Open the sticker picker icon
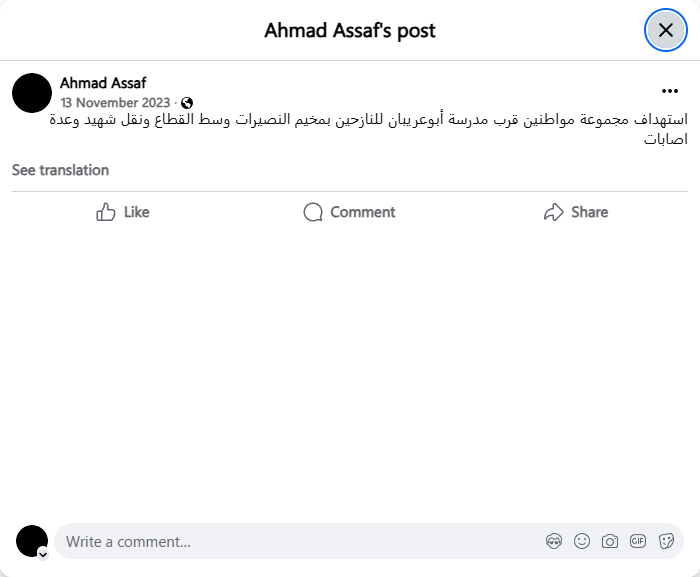700x577 pixels. (x=666, y=542)
